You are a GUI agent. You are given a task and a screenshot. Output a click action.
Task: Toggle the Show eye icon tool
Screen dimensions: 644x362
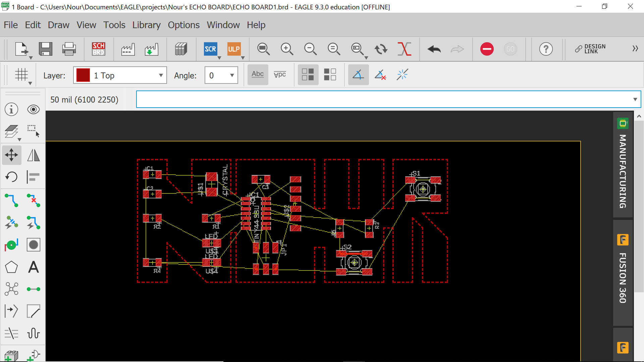34,109
